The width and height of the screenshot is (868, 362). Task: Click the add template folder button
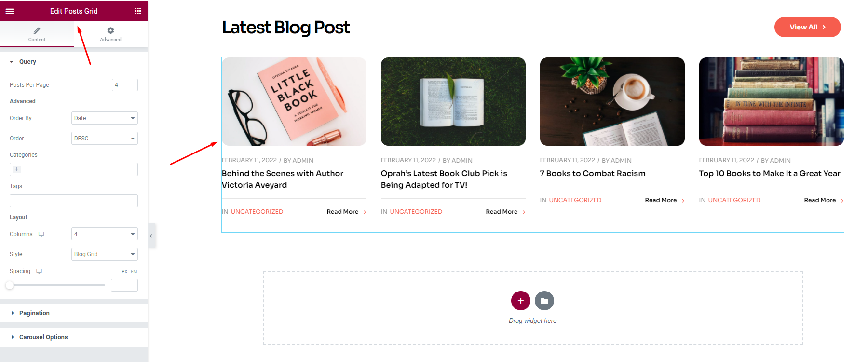click(544, 301)
